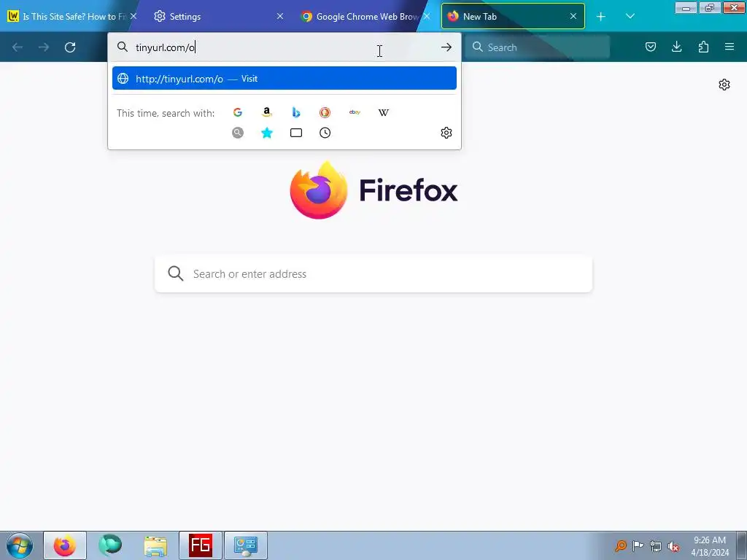Image resolution: width=747 pixels, height=560 pixels.
Task: Search this time with Wikipedia
Action: pyautogui.click(x=384, y=112)
